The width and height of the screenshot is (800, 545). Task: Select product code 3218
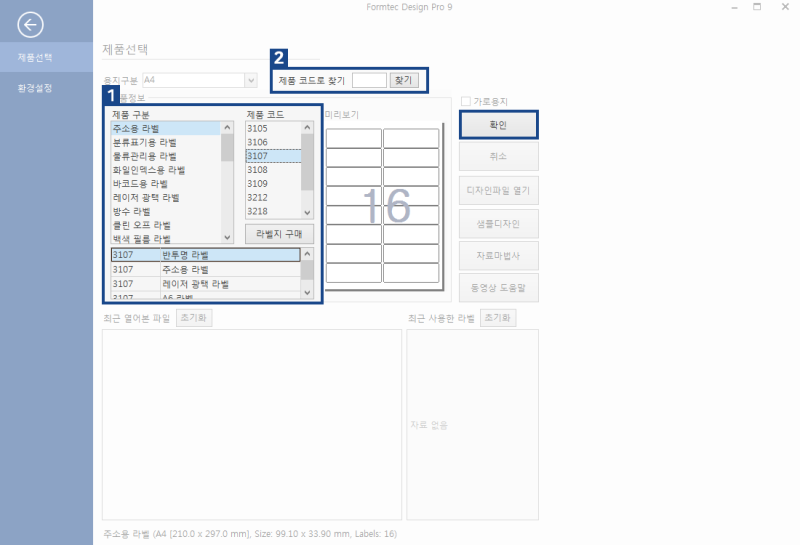coord(273,211)
